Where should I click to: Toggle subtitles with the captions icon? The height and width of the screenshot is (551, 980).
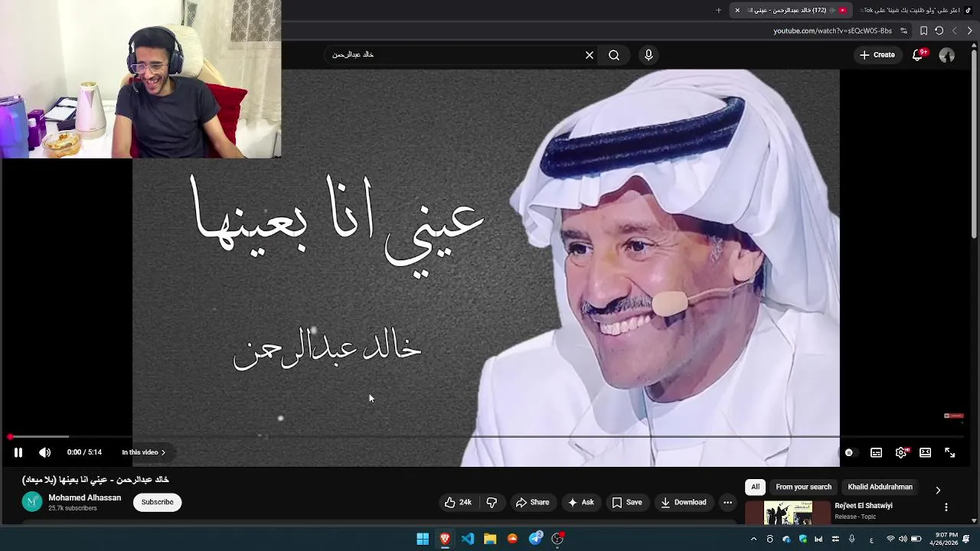[x=876, y=452]
